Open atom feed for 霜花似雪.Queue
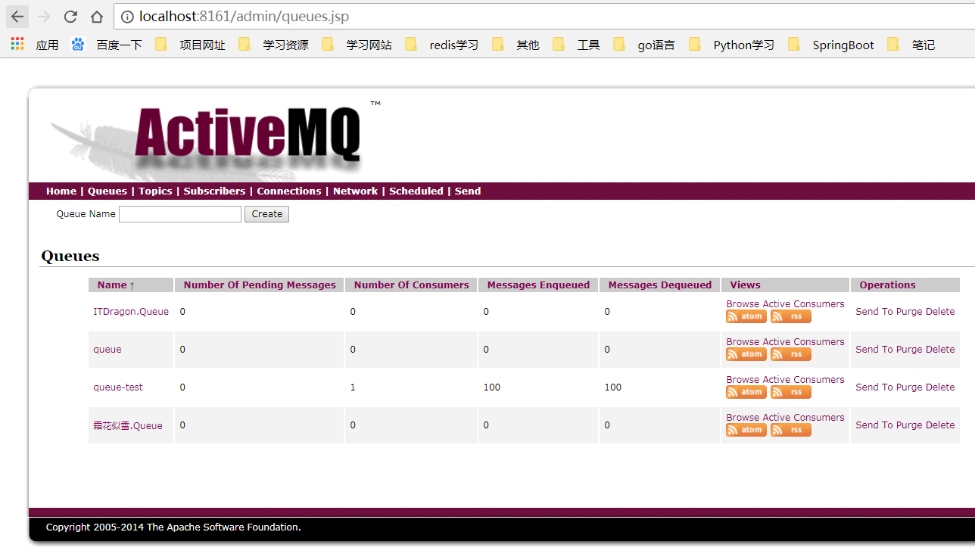Image resolution: width=975 pixels, height=560 pixels. tap(746, 430)
